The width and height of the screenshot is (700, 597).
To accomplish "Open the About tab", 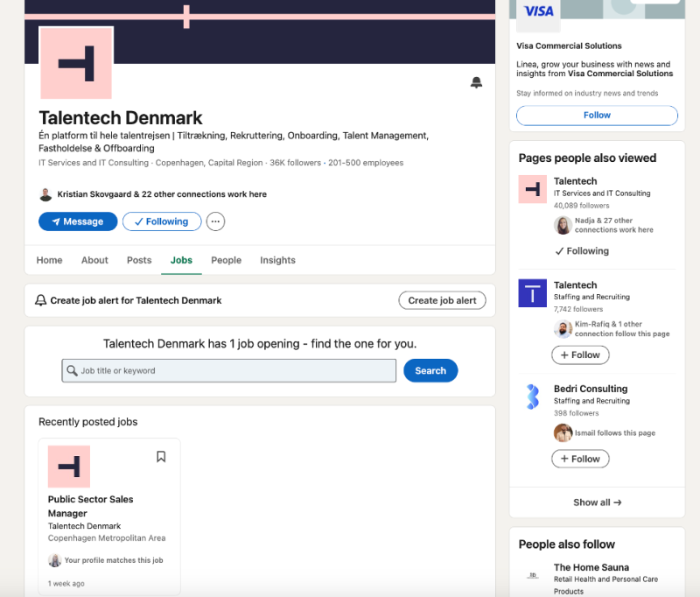I will pyautogui.click(x=94, y=260).
